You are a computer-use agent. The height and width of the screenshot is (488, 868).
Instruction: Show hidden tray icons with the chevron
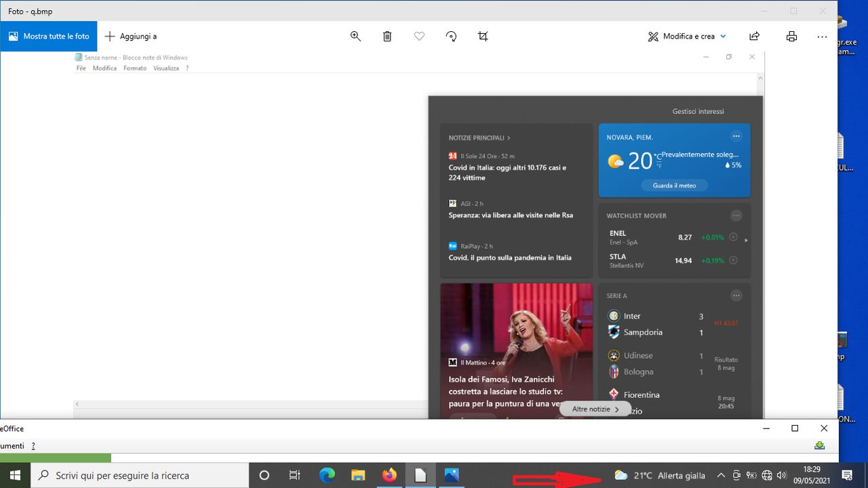click(x=721, y=476)
